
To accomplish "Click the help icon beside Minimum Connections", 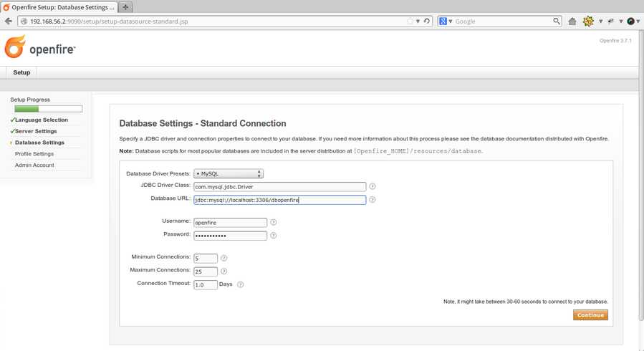I will point(224,258).
